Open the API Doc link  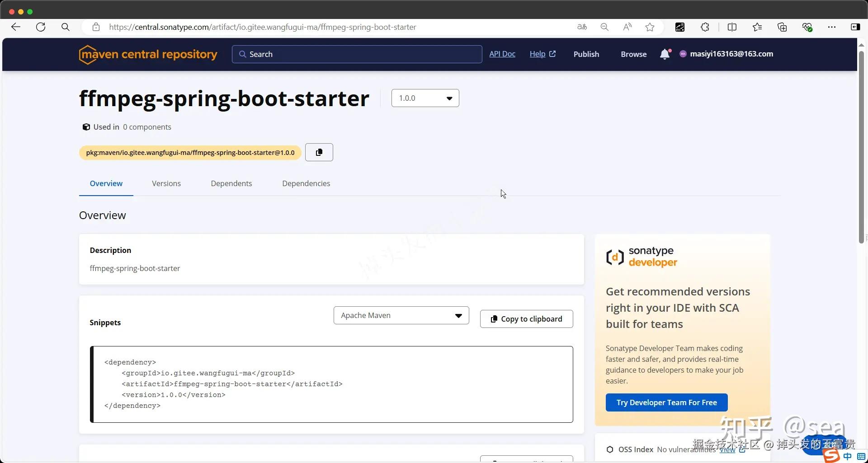502,54
